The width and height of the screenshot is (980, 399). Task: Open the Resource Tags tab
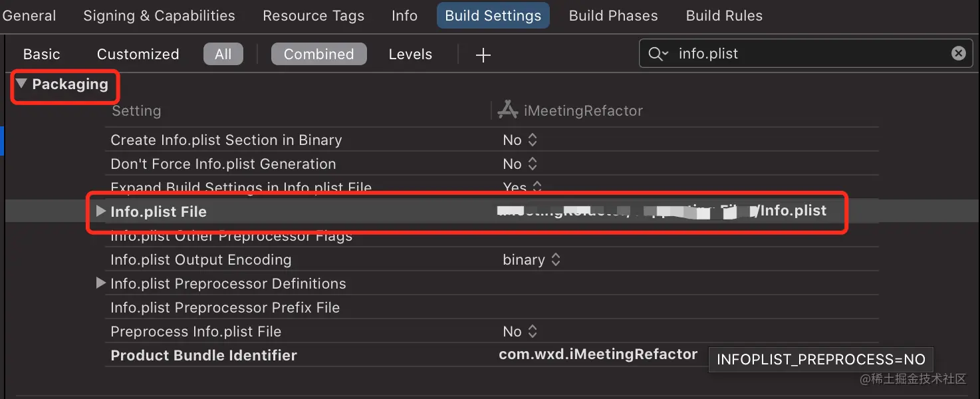click(313, 16)
